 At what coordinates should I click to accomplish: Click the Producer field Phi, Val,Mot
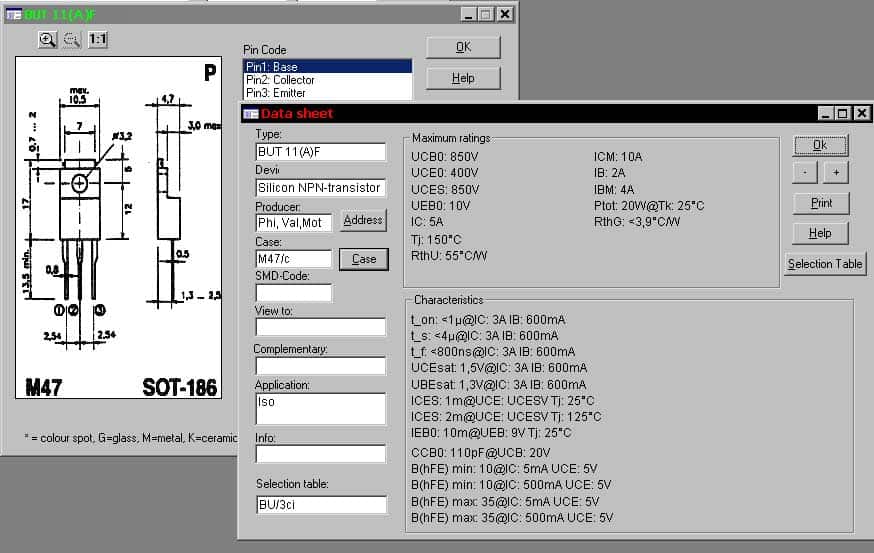click(294, 223)
